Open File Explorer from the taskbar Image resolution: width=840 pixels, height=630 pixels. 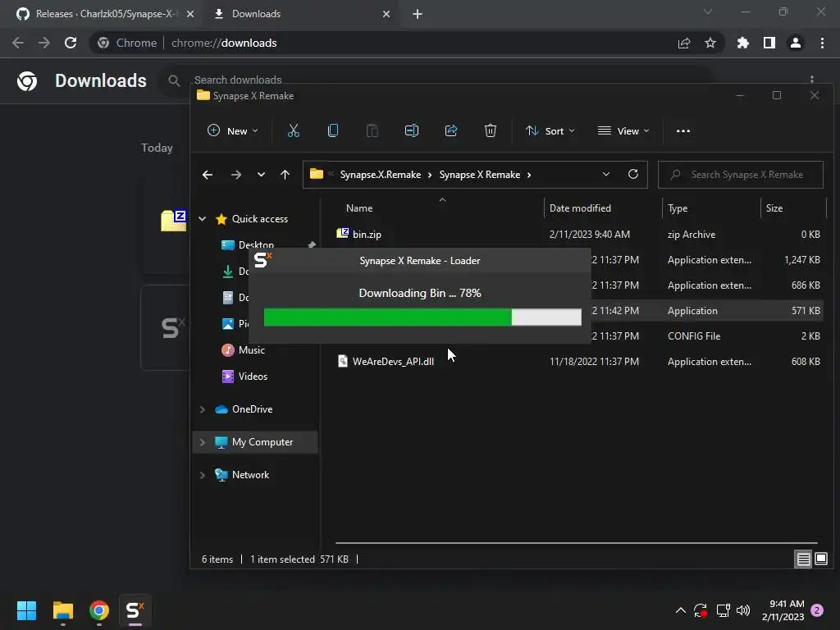(x=62, y=610)
